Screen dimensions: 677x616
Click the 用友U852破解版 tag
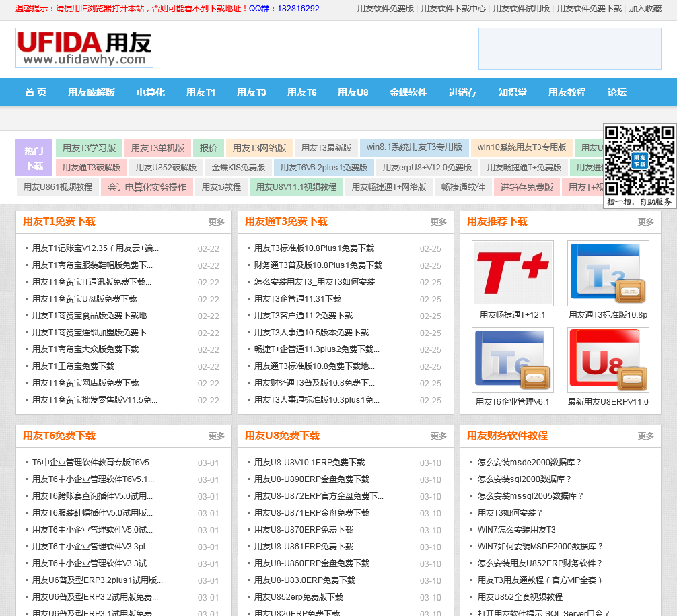point(166,168)
